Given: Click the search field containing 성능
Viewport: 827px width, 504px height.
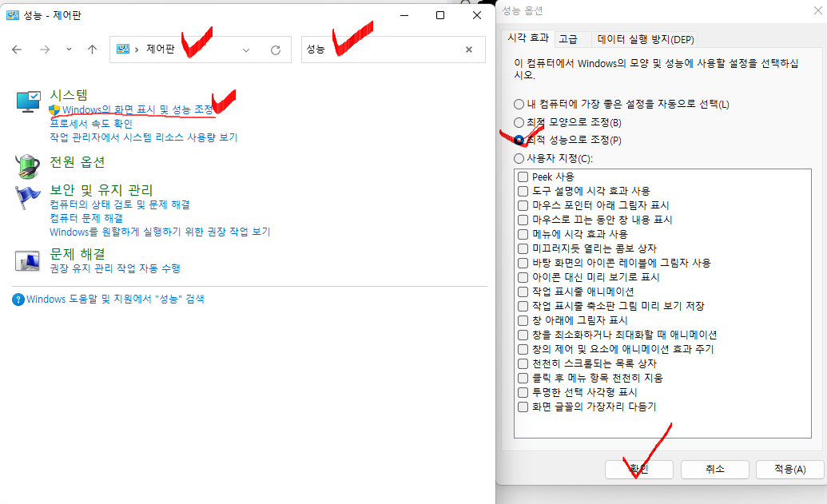Looking at the screenshot, I should pos(393,50).
